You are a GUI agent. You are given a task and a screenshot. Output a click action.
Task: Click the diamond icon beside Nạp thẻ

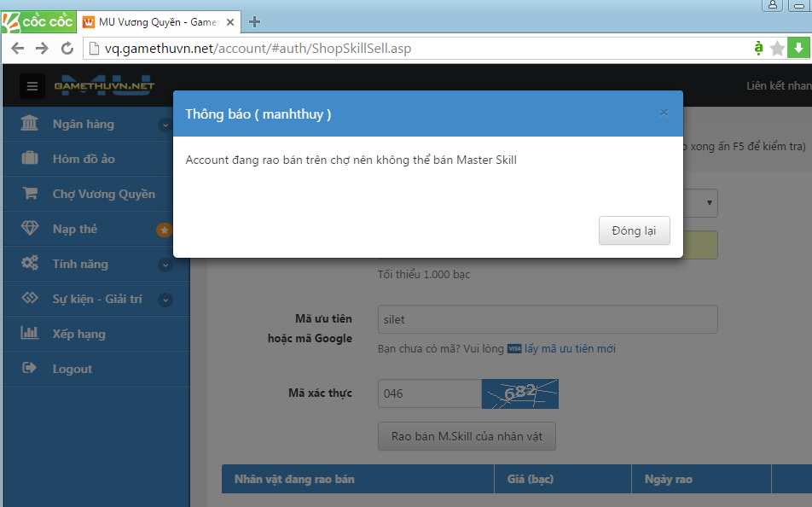30,229
